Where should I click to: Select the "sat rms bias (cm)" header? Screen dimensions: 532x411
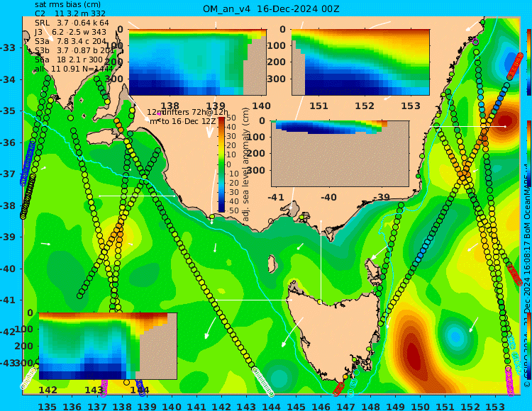pyautogui.click(x=68, y=4)
